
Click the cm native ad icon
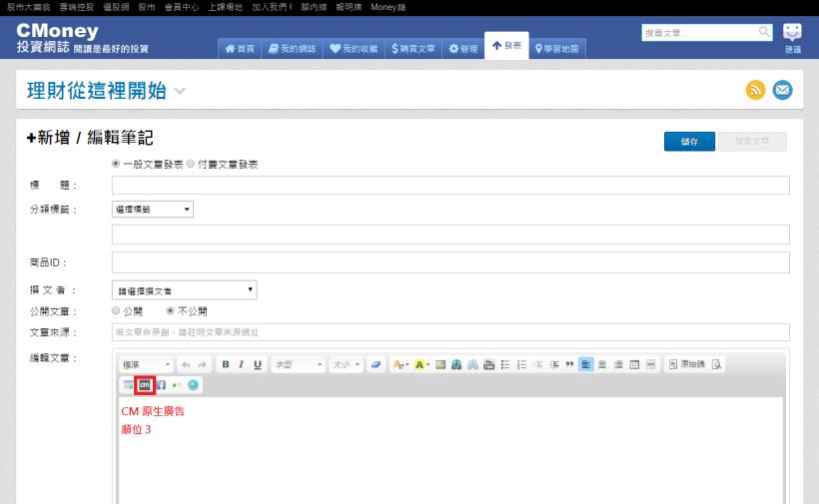pos(145,385)
